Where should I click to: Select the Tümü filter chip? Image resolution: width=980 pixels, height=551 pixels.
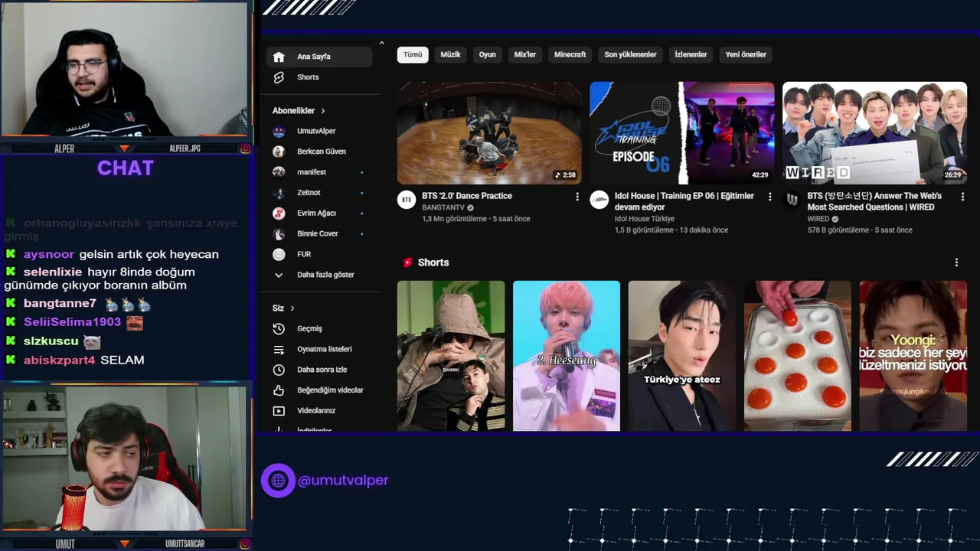click(x=413, y=54)
